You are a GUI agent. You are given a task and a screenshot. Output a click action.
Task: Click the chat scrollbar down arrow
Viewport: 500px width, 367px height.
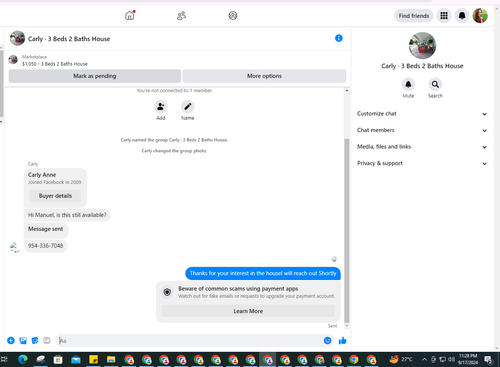pos(347,326)
